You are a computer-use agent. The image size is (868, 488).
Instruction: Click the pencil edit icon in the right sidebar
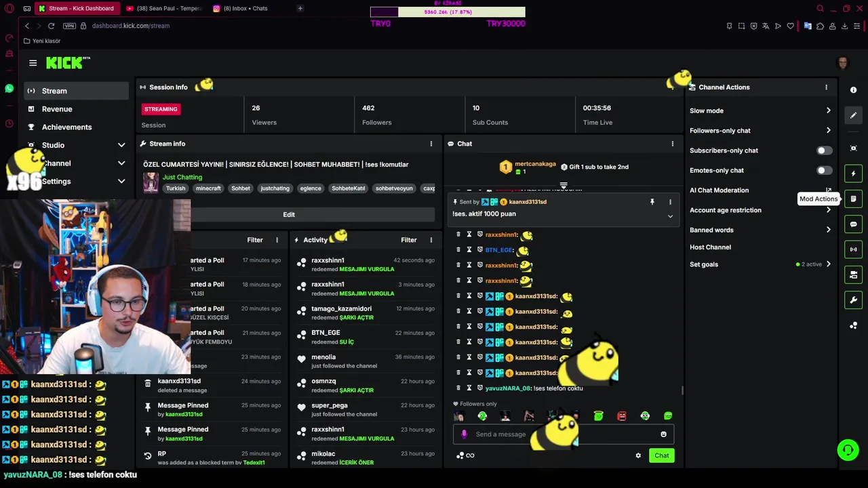point(854,115)
